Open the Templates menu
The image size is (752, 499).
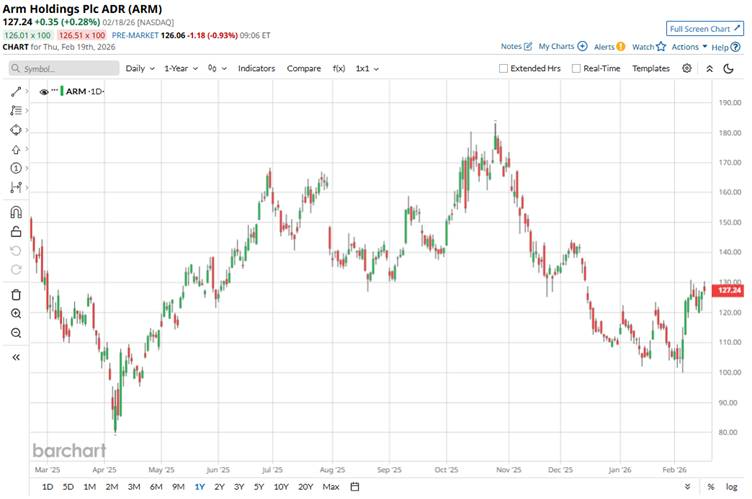point(651,69)
